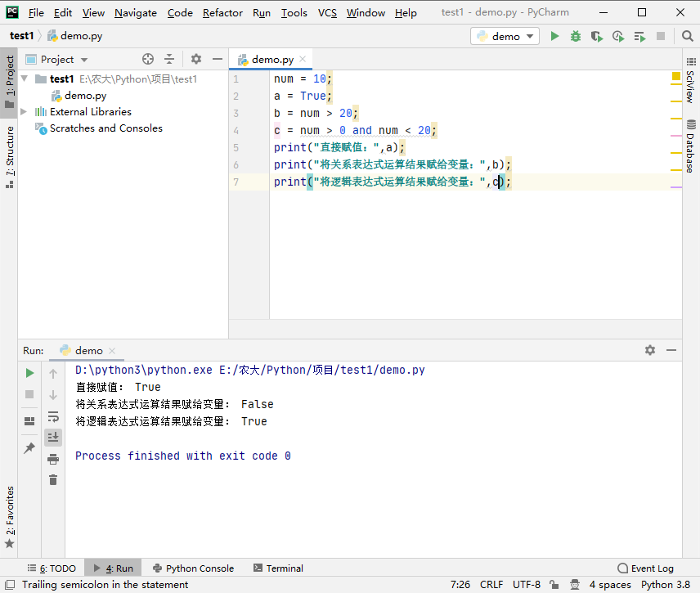Collapse all in Project panel
Image resolution: width=700 pixels, height=593 pixels.
(169, 59)
